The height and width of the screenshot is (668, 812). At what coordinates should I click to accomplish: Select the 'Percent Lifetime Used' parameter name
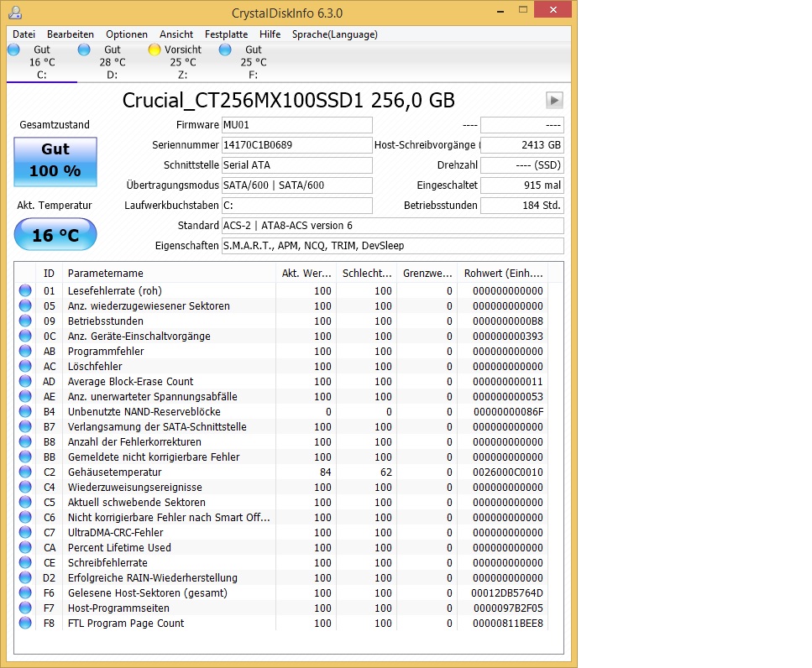pyautogui.click(x=119, y=547)
